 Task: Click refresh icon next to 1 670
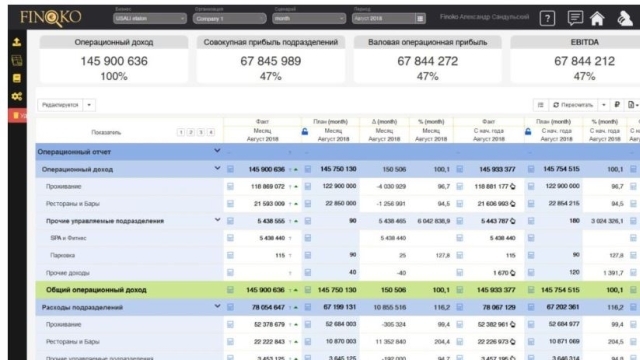point(513,273)
